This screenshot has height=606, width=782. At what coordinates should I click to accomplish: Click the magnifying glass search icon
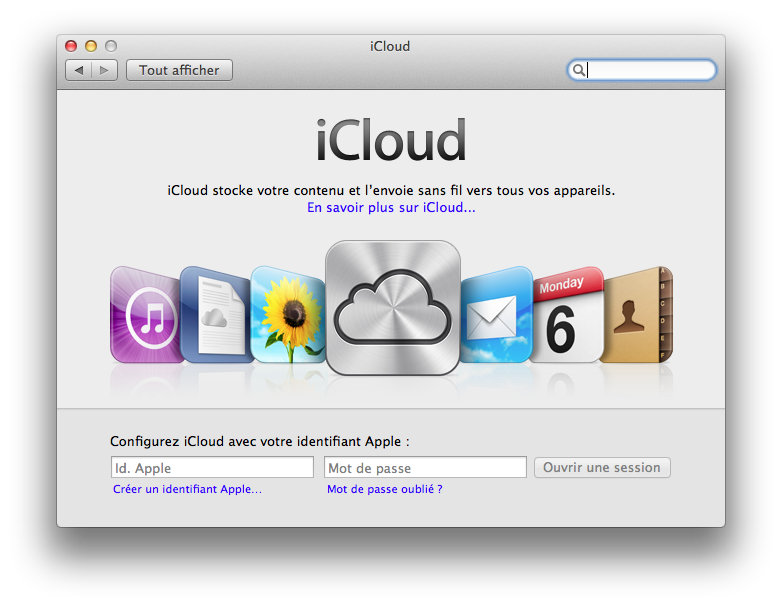pos(578,70)
